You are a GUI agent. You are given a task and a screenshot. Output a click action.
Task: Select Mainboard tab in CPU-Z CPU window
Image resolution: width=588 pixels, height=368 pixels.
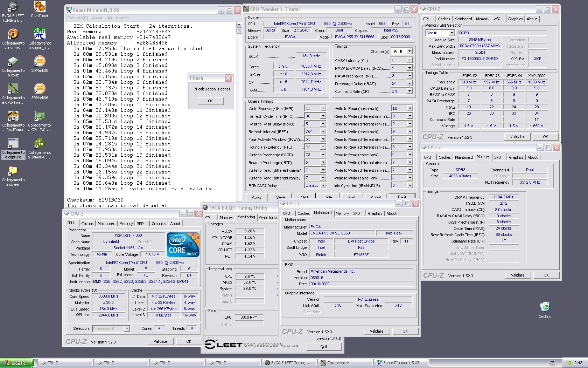click(x=106, y=224)
